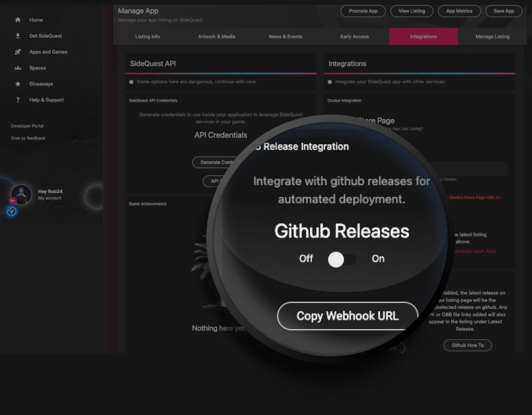Click the Oculus Store Page URL red link

tap(472, 197)
